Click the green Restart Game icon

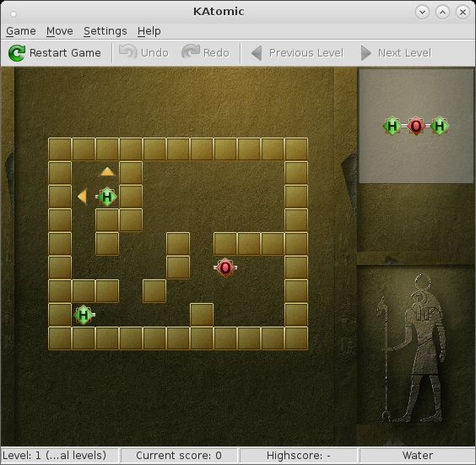tap(16, 53)
